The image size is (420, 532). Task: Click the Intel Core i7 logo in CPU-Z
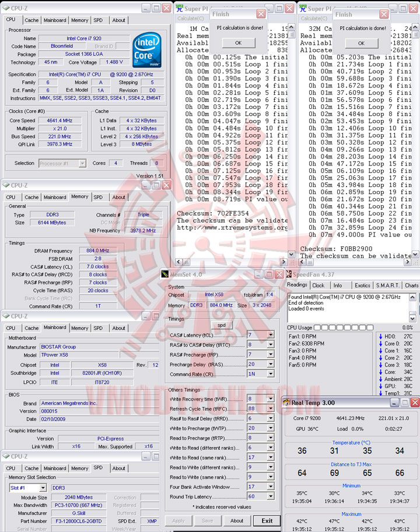pos(146,50)
